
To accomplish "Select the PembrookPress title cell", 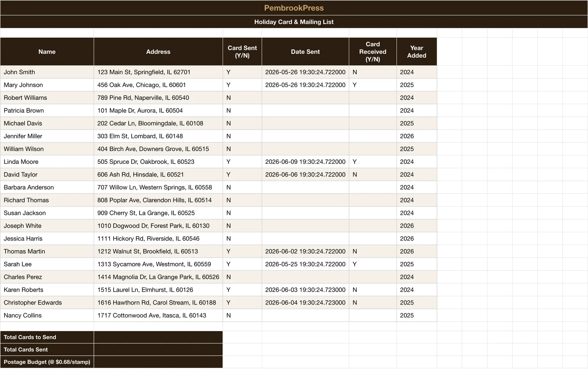I will tap(294, 8).
